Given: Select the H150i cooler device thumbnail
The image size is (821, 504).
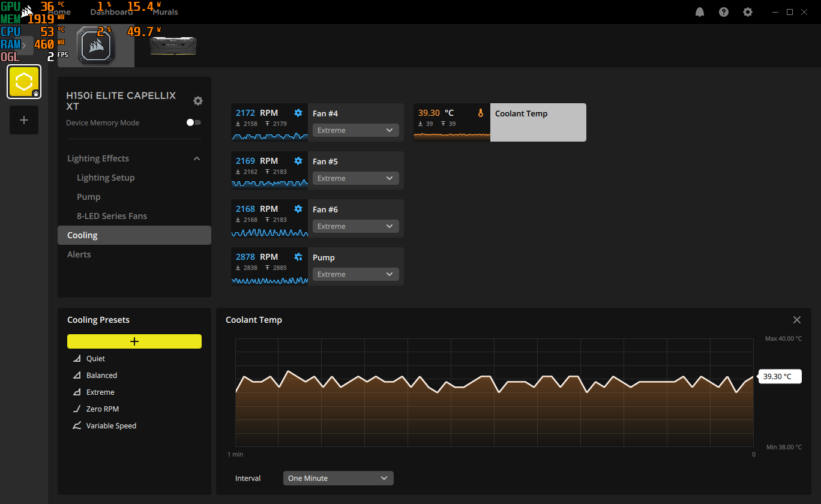Looking at the screenshot, I should tap(96, 46).
